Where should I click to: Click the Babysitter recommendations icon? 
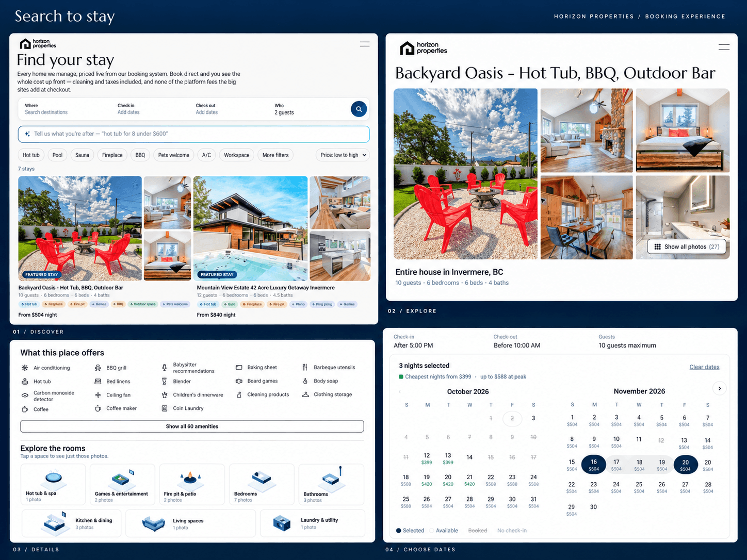165,368
